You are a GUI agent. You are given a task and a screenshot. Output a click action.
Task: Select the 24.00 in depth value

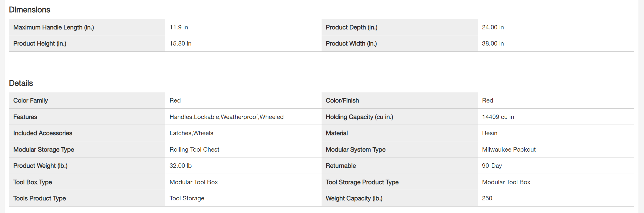[493, 27]
